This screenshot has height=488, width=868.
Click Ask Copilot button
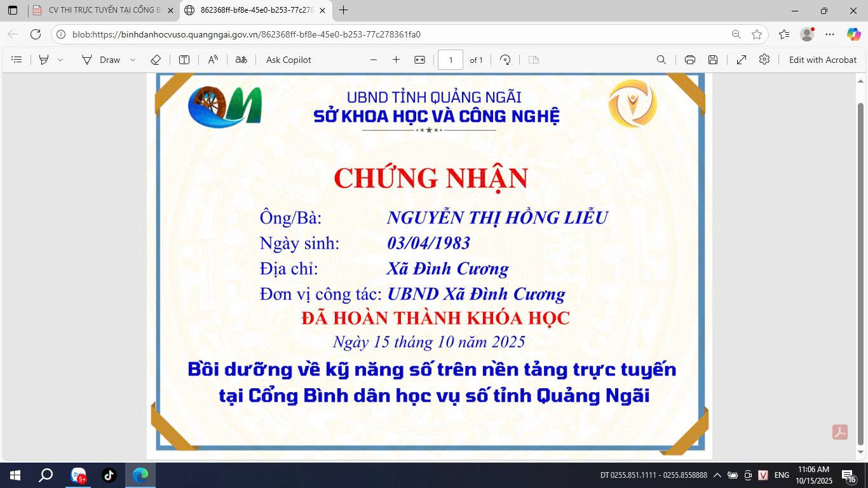coord(288,60)
